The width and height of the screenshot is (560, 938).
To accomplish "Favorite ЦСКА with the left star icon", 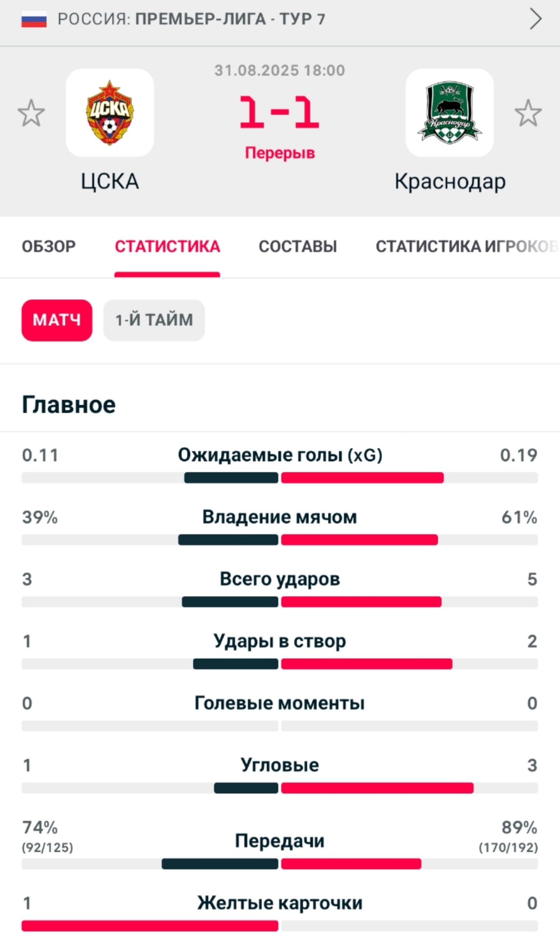I will 31,113.
